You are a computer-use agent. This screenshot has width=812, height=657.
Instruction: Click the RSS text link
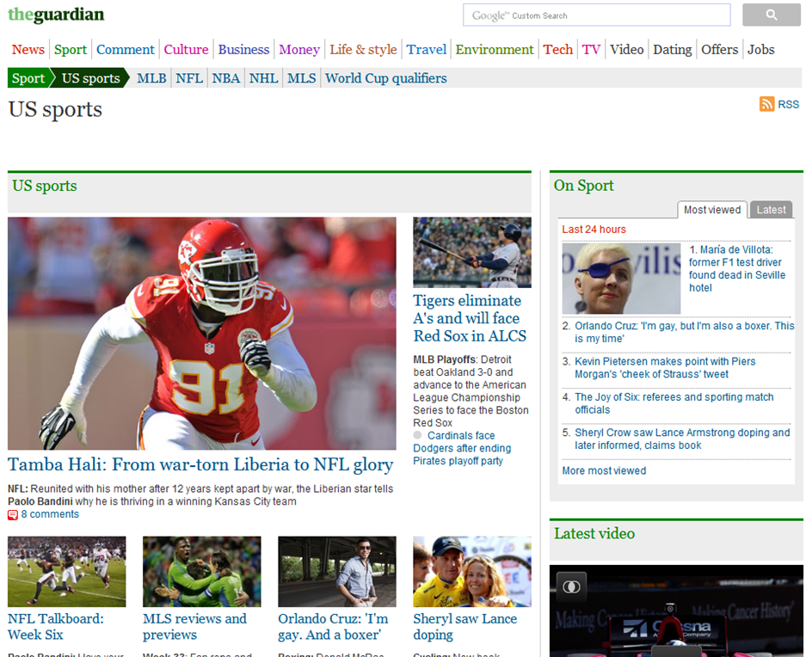(788, 105)
